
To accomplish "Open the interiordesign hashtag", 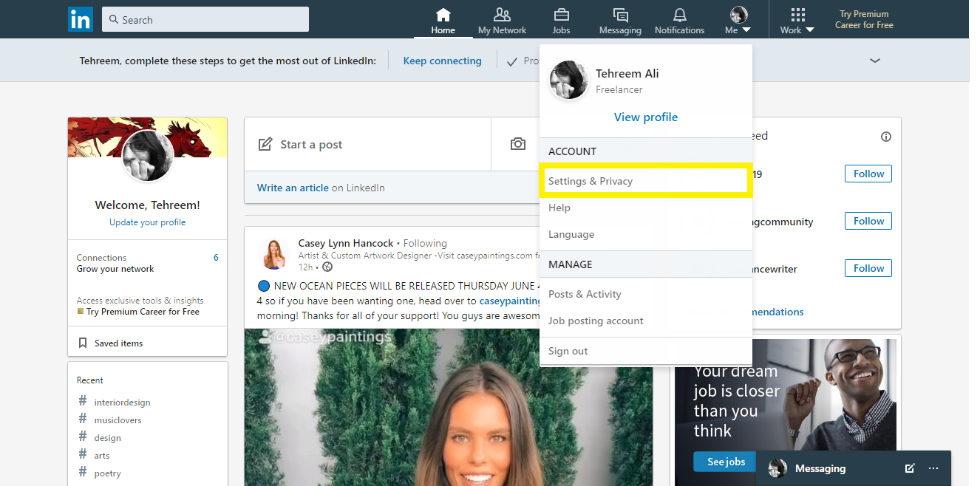I will coord(121,401).
